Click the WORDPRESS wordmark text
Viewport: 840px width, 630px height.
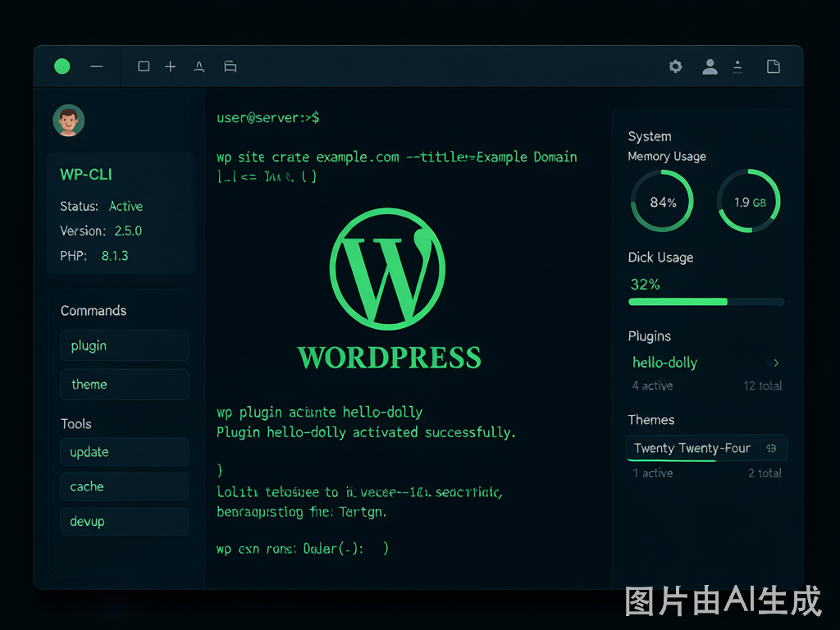[x=390, y=358]
